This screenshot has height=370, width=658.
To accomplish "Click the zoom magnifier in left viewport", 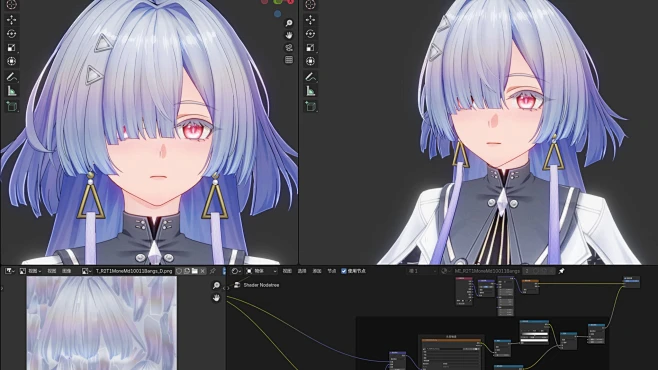I will point(289,23).
